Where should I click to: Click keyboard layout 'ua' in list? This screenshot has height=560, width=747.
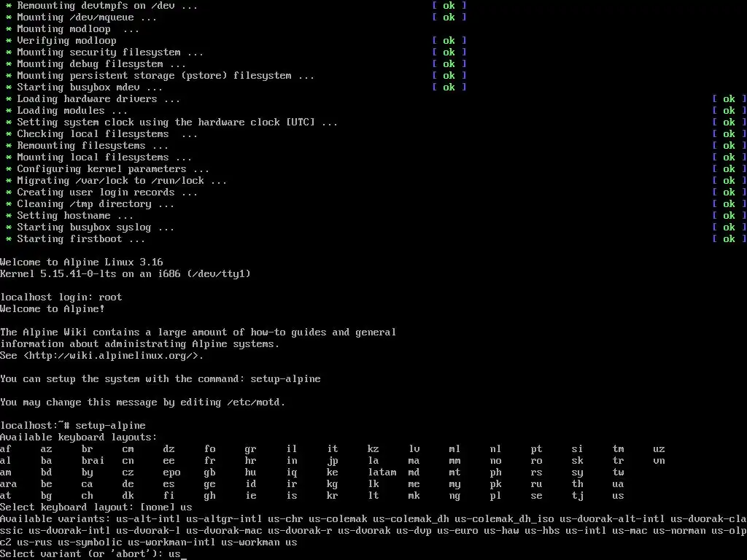click(618, 484)
